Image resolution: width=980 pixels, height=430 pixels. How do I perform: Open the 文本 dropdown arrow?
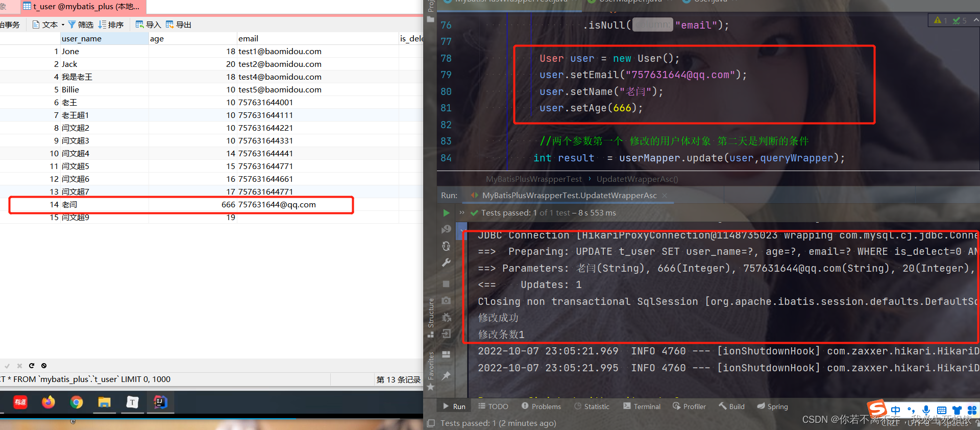(x=63, y=25)
